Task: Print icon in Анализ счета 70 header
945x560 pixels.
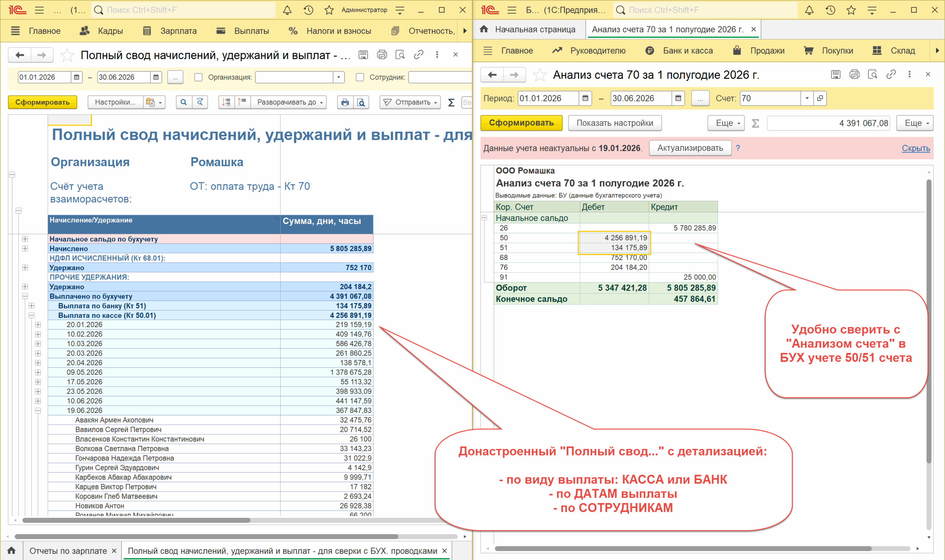Action: point(854,74)
